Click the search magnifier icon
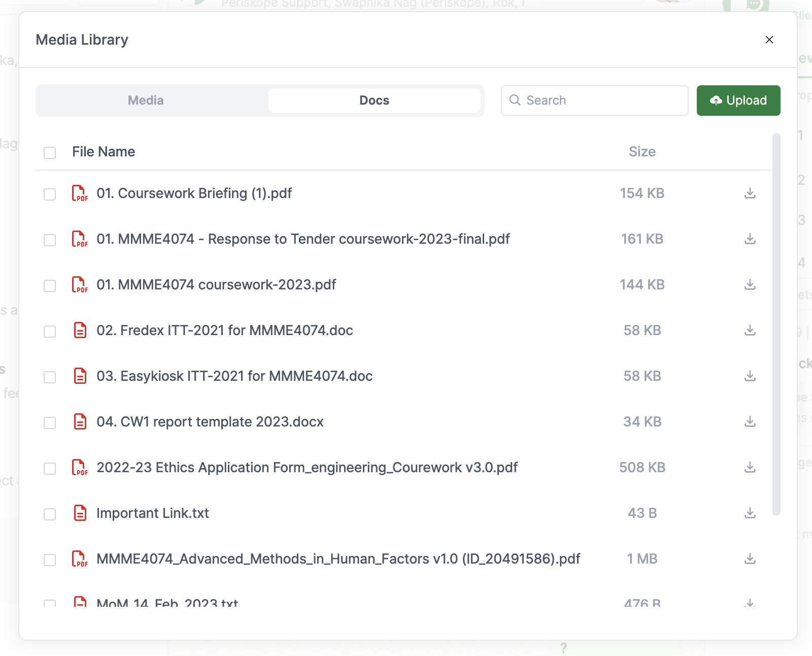Screen dimensions: 812x656 tap(515, 101)
